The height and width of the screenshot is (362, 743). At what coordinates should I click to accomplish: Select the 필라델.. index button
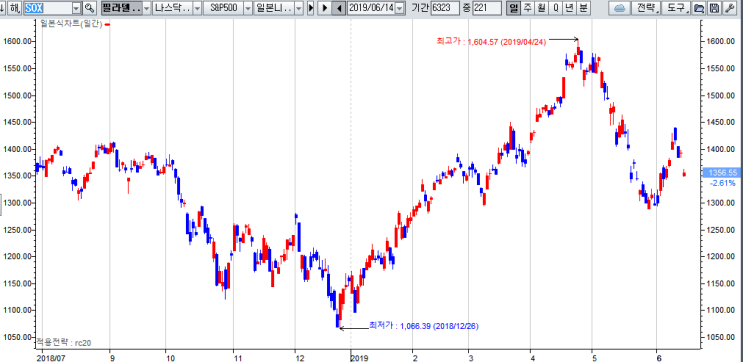pos(121,8)
